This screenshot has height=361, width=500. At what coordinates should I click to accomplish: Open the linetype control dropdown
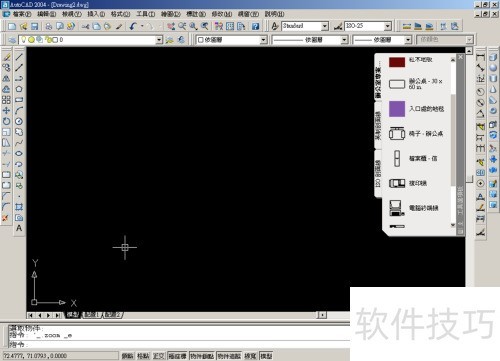344,40
